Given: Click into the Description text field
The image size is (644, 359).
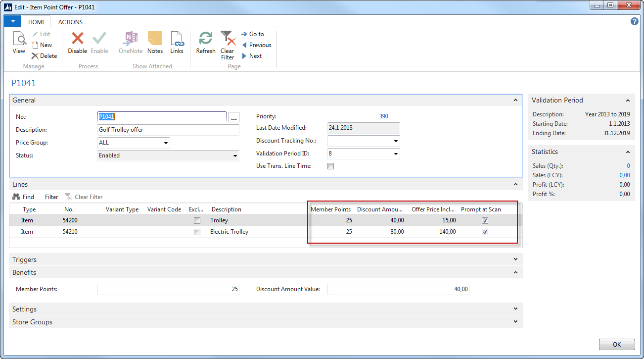Looking at the screenshot, I should [168, 130].
